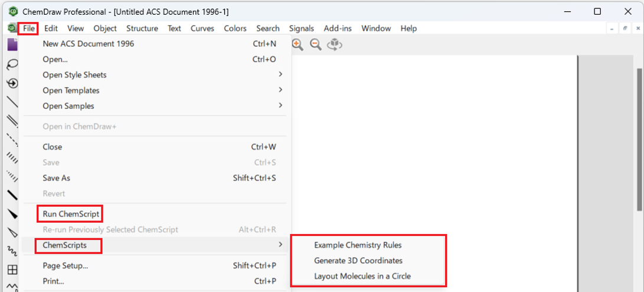
Task: Click the Zoom Out magnifier icon
Action: pos(316,44)
